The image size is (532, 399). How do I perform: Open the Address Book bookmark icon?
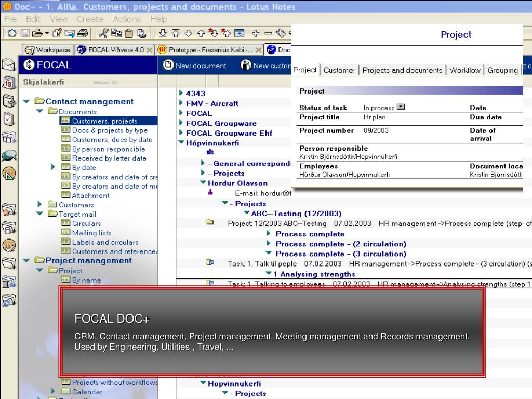[8, 101]
